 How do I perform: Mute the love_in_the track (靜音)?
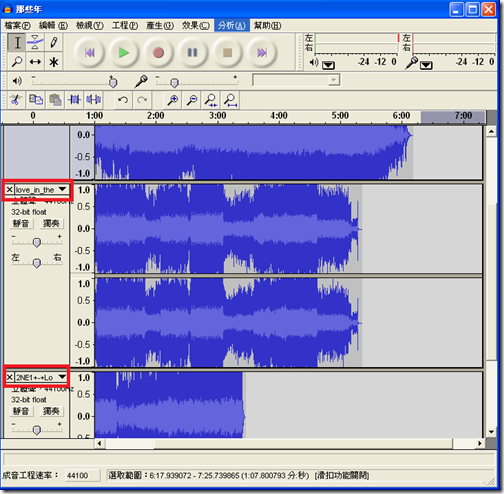pyautogui.click(x=21, y=223)
